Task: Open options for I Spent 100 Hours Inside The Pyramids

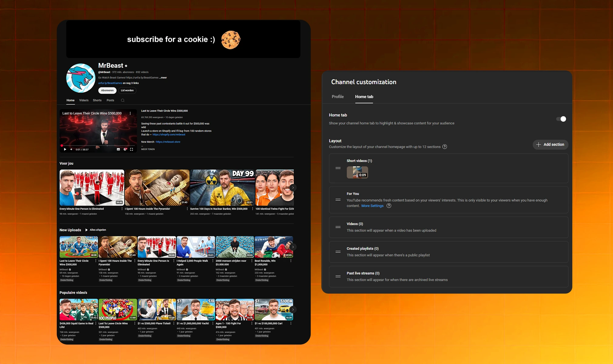Action: [x=187, y=209]
